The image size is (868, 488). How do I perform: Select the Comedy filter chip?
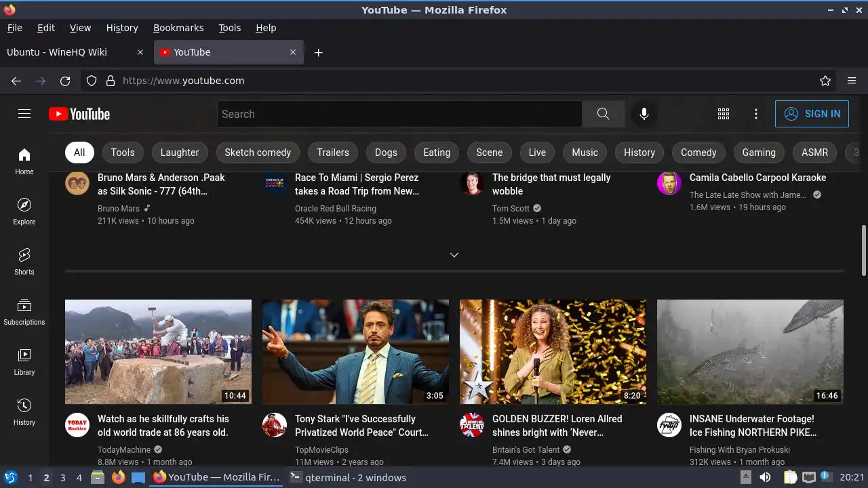click(698, 152)
